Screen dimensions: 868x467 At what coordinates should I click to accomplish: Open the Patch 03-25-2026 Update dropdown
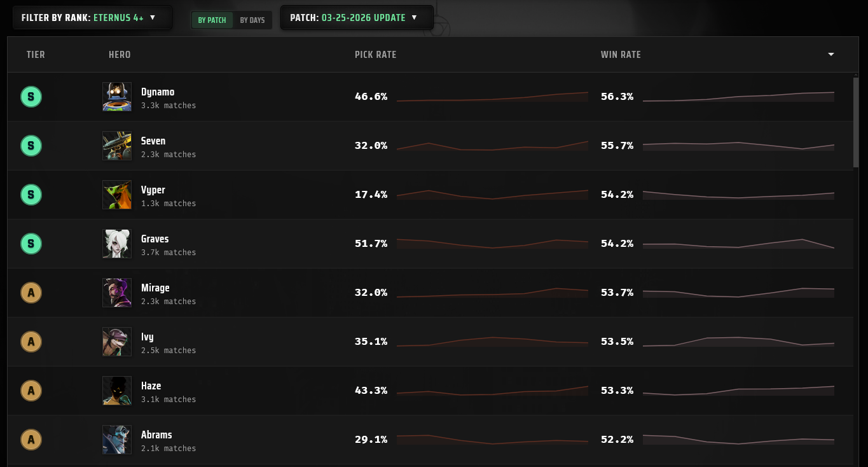(357, 18)
